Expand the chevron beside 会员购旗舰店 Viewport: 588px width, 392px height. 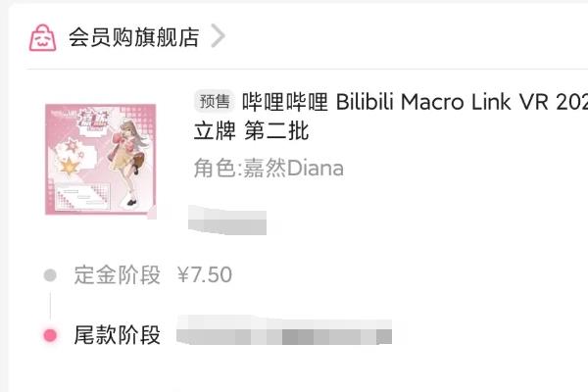tap(218, 36)
